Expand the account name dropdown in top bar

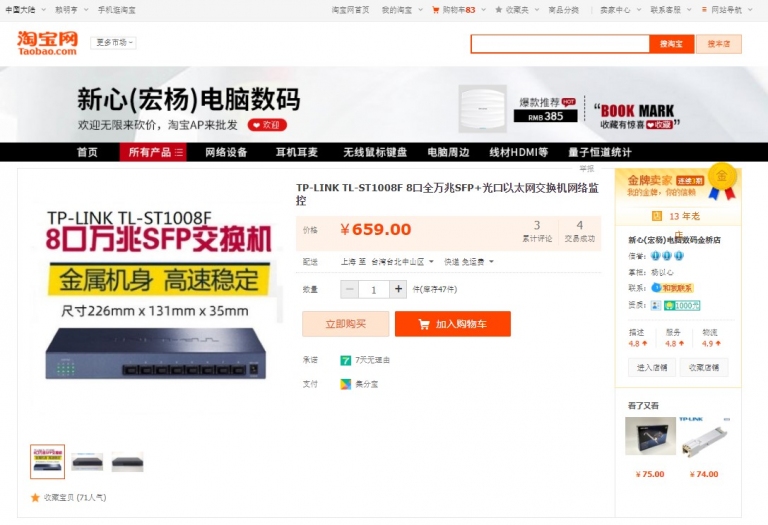click(x=72, y=10)
